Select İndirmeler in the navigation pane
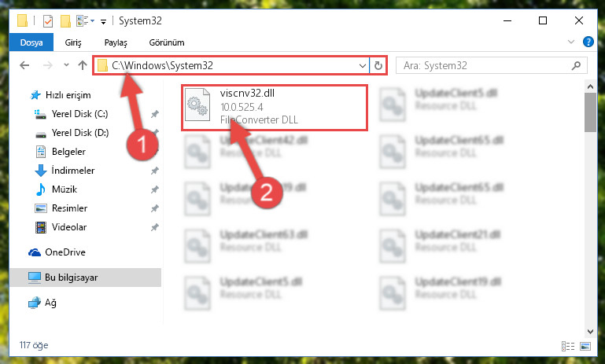This screenshot has height=364, width=605. [73, 170]
